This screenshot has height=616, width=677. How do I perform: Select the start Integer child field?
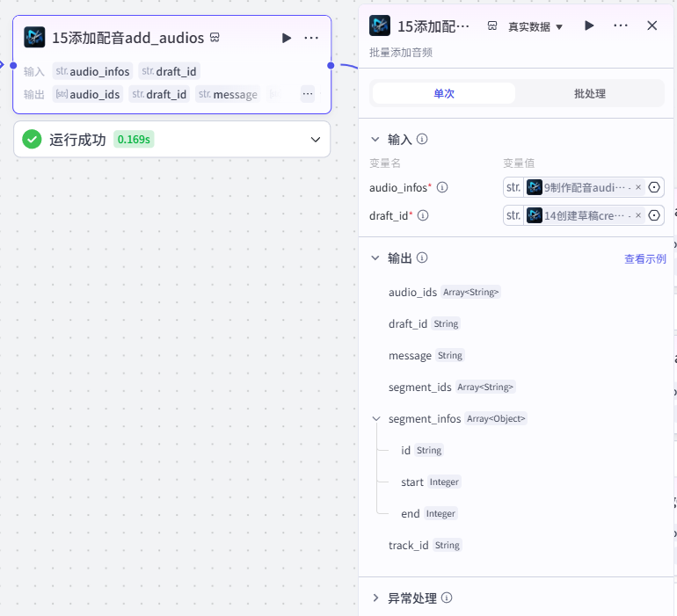point(431,482)
